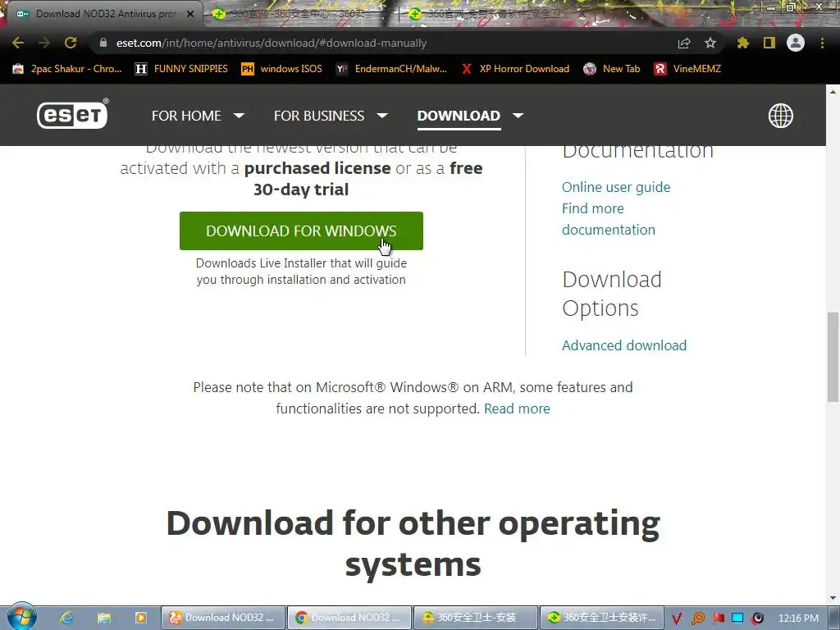Bookmark this page with the star icon

coord(710,43)
